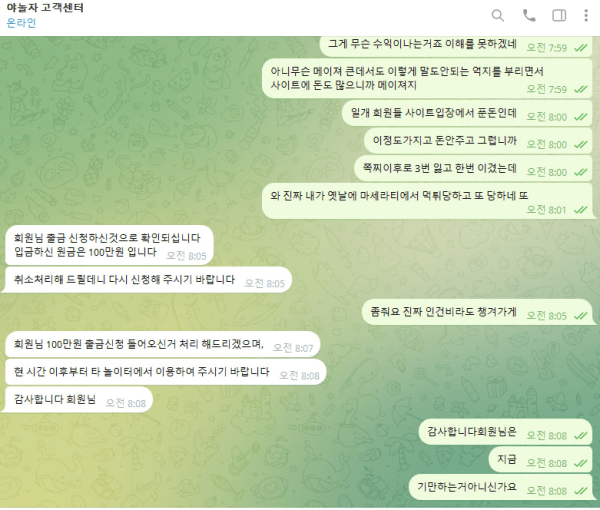
Task: Click the two-line message about 메이져 사이트
Action: pos(427,78)
